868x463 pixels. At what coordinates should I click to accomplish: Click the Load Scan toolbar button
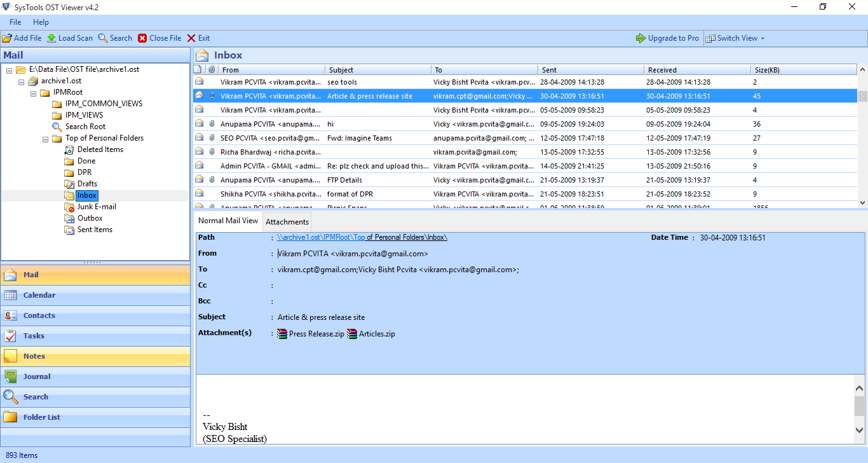coord(70,38)
